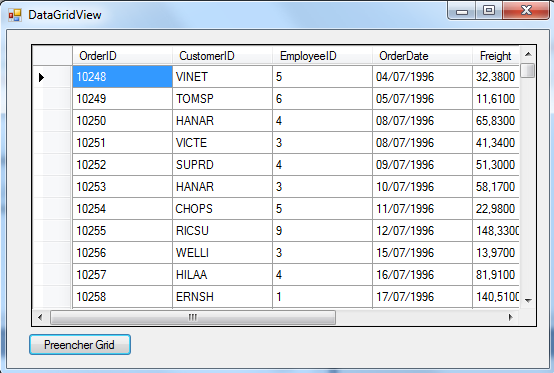
Task: Select cell 10256 in OrderID column
Action: pyautogui.click(x=122, y=253)
